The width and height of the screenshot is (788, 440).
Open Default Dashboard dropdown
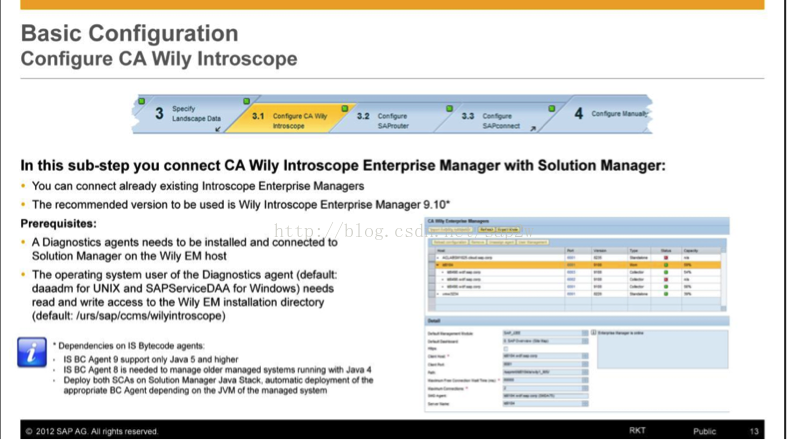point(585,341)
